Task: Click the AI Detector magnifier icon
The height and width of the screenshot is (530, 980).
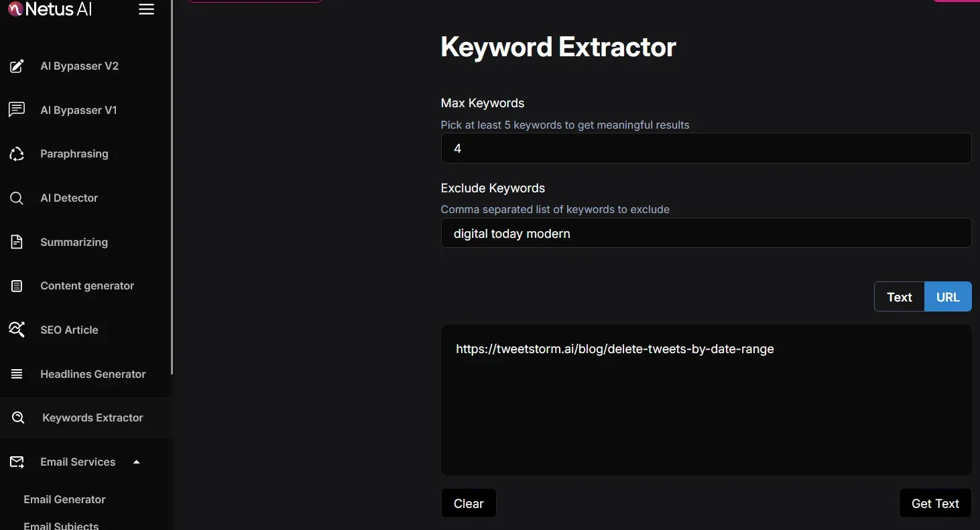Action: (17, 198)
